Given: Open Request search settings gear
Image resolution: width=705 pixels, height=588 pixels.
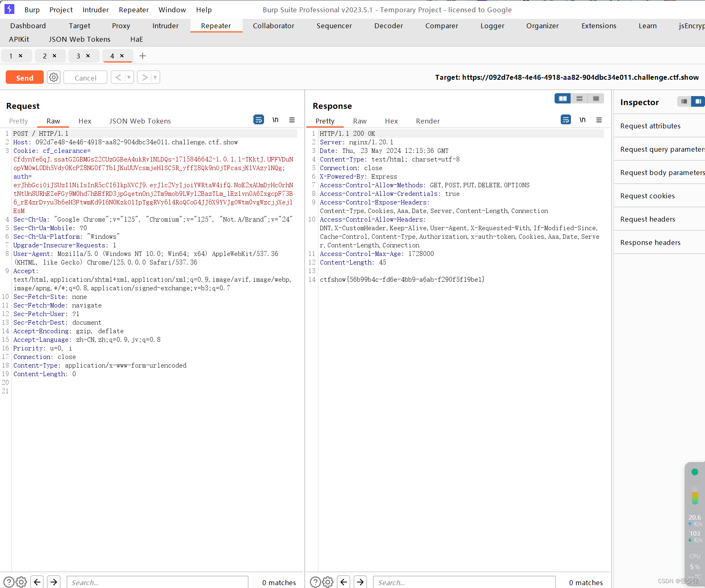Looking at the screenshot, I should [x=21, y=582].
